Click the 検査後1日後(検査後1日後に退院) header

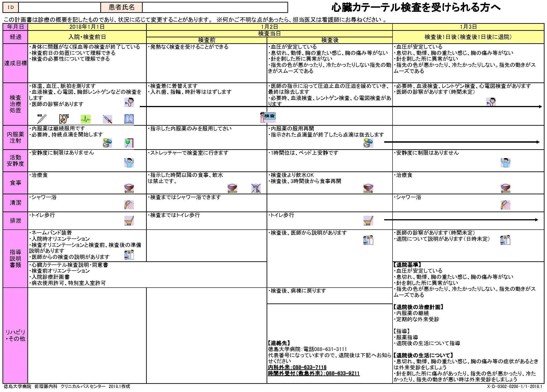click(468, 37)
